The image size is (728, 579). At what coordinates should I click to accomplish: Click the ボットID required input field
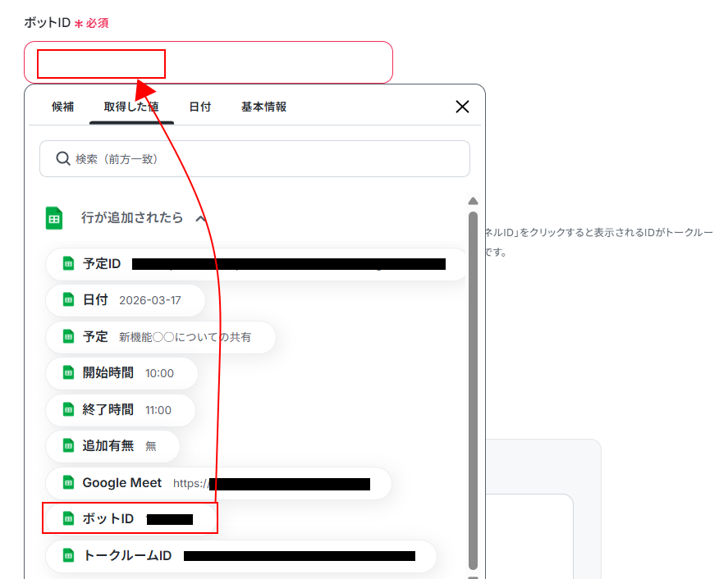pyautogui.click(x=208, y=62)
